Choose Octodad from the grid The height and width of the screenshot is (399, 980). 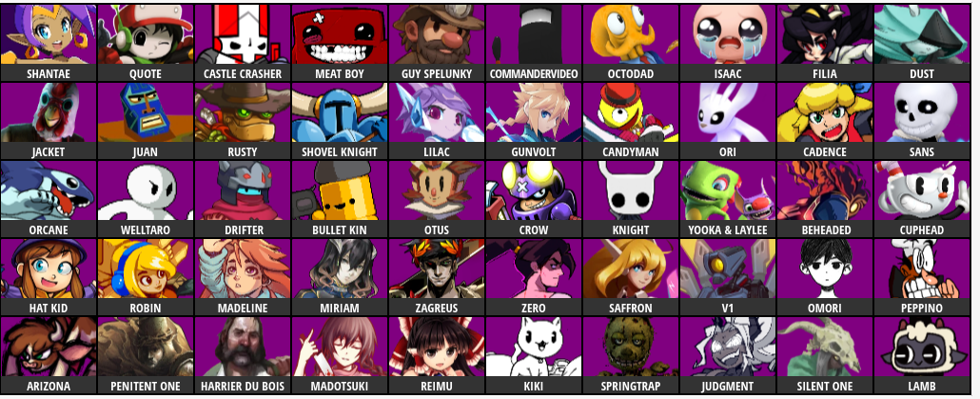[x=631, y=43]
